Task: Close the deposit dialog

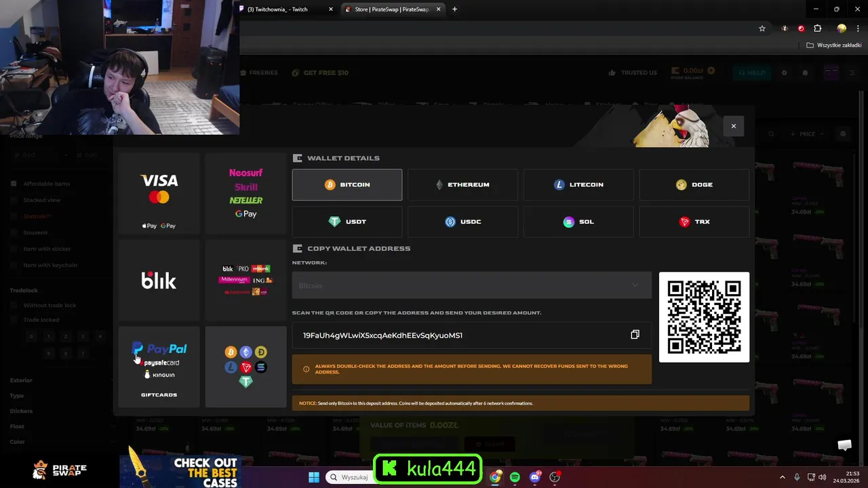Action: (x=733, y=126)
